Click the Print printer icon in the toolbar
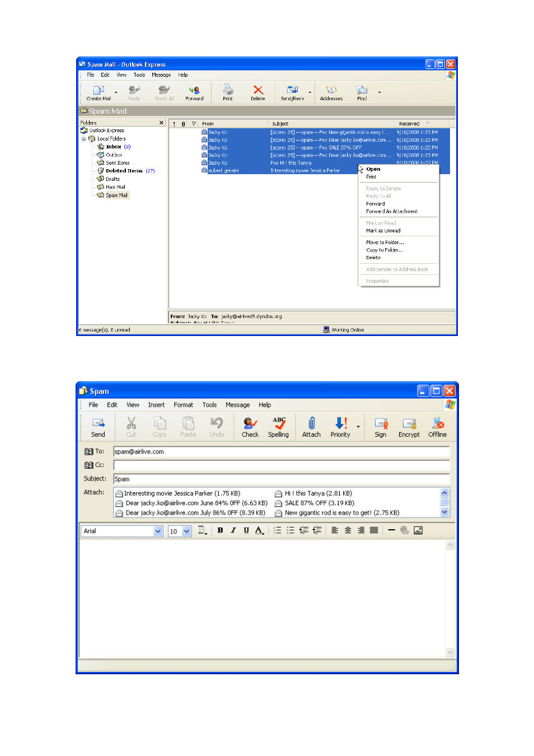The width and height of the screenshot is (534, 756). point(228,90)
